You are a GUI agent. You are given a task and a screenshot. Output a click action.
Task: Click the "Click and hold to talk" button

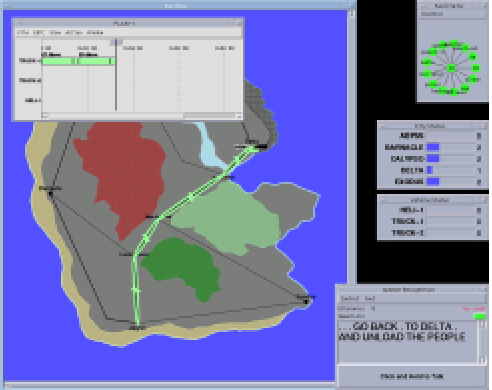tap(412, 376)
